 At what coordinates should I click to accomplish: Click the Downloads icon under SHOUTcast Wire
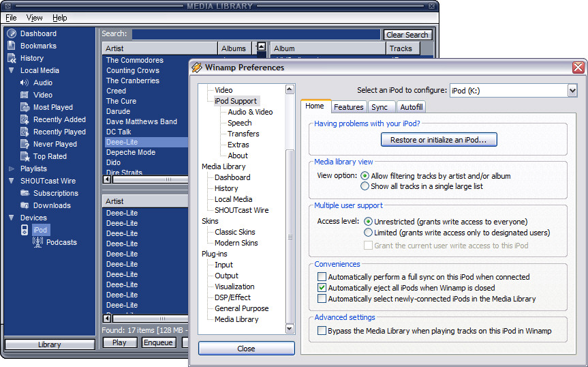click(x=25, y=205)
